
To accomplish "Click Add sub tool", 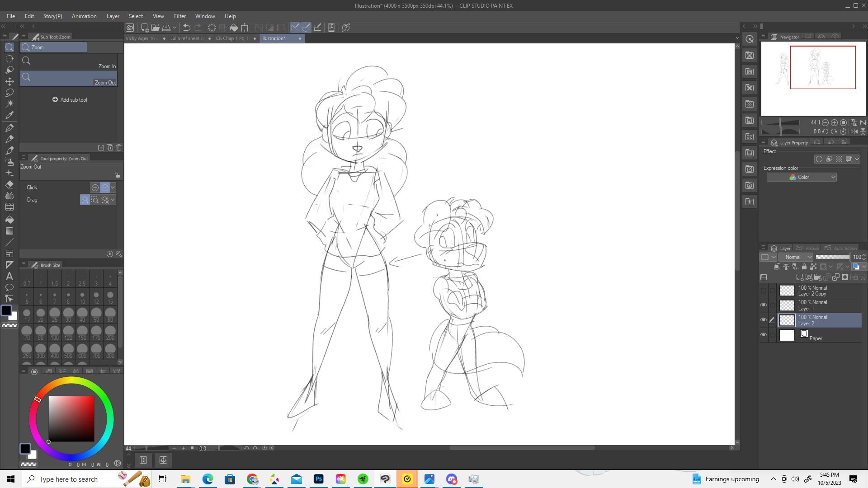I will 70,99.
